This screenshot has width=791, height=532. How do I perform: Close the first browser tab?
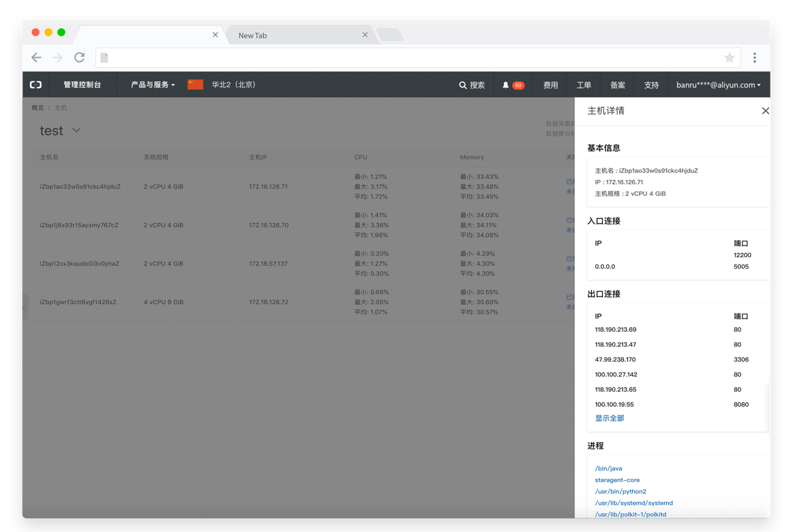215,35
